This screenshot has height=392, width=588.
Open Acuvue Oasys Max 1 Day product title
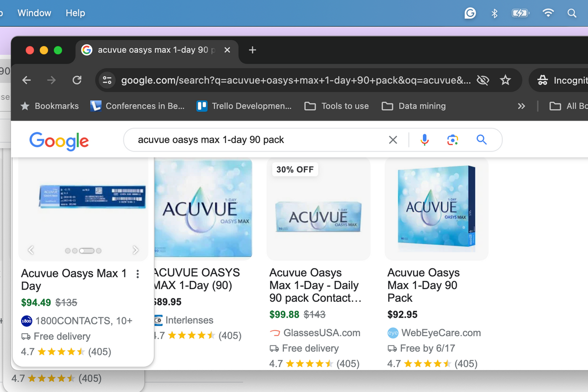pyautogui.click(x=74, y=280)
